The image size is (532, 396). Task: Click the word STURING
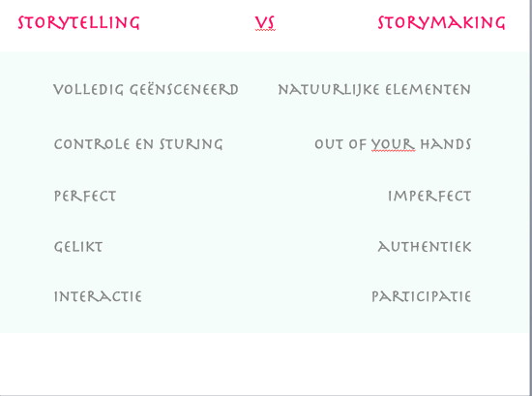192,144
